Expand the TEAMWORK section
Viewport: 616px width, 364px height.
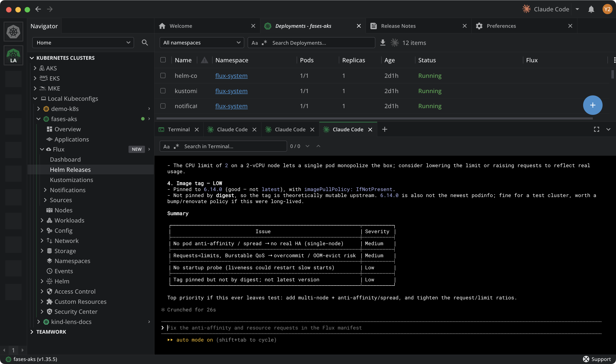pyautogui.click(x=32, y=332)
